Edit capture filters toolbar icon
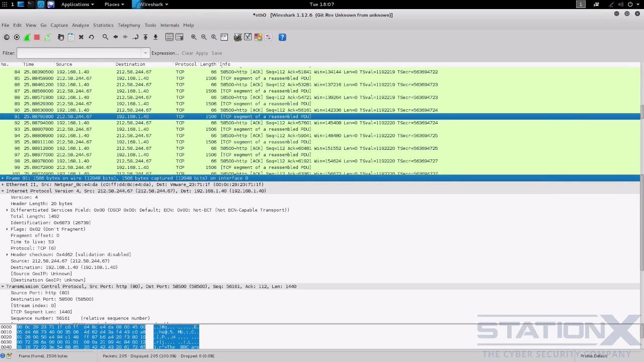644x362 pixels. pyautogui.click(x=238, y=37)
